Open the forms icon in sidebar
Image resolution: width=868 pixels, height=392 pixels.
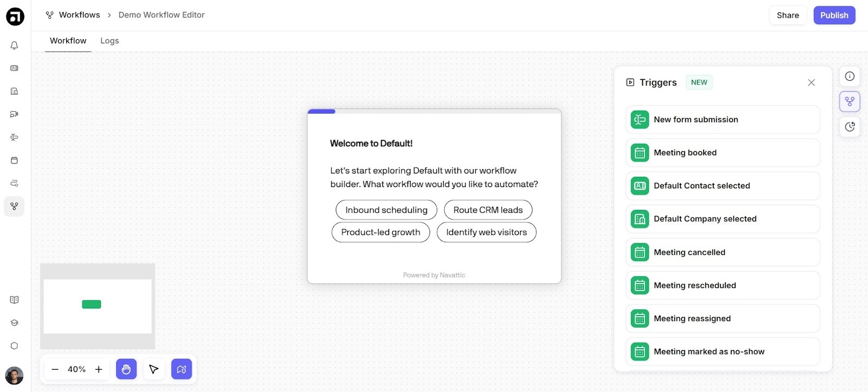[14, 137]
